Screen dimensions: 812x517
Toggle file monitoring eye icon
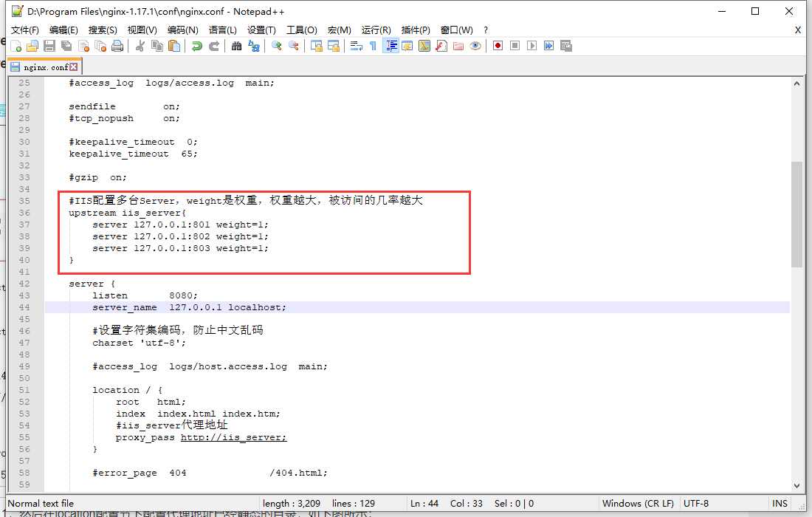point(475,46)
